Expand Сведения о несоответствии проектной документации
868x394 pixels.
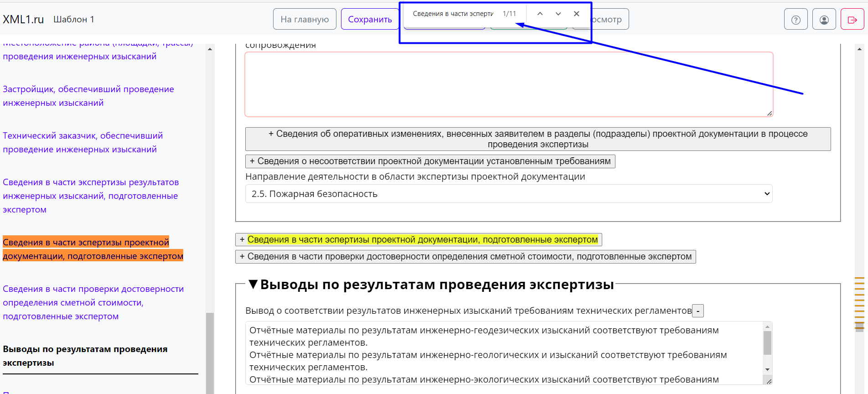430,161
